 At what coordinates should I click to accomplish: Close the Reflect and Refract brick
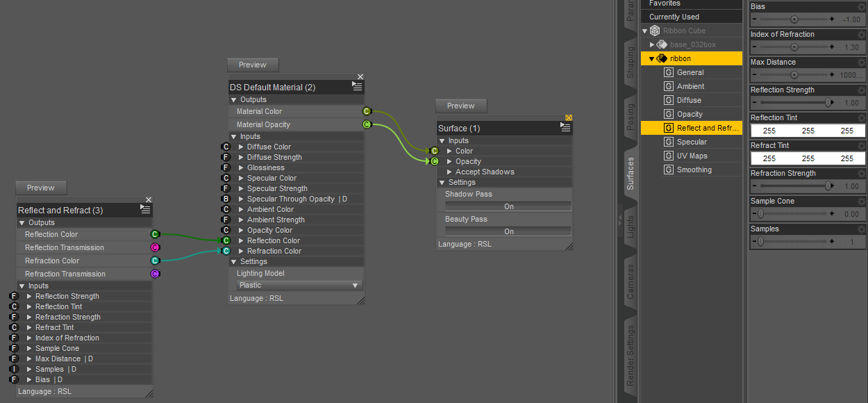(149, 199)
